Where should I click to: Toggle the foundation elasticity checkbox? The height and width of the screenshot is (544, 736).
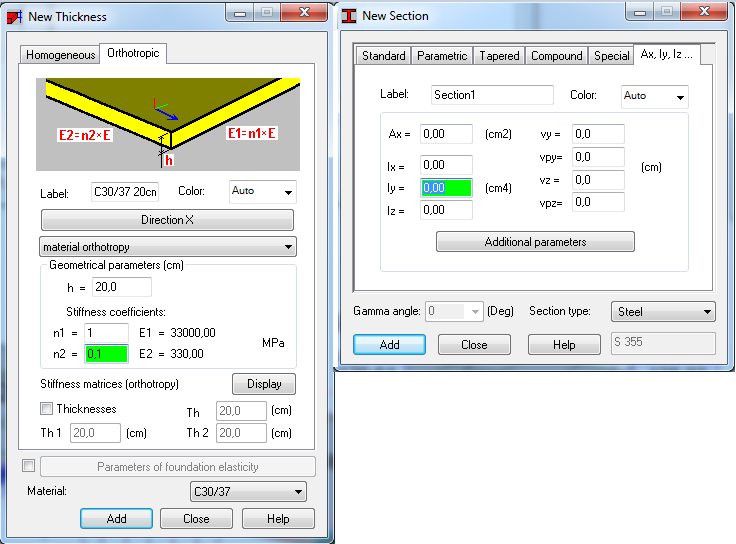click(29, 466)
